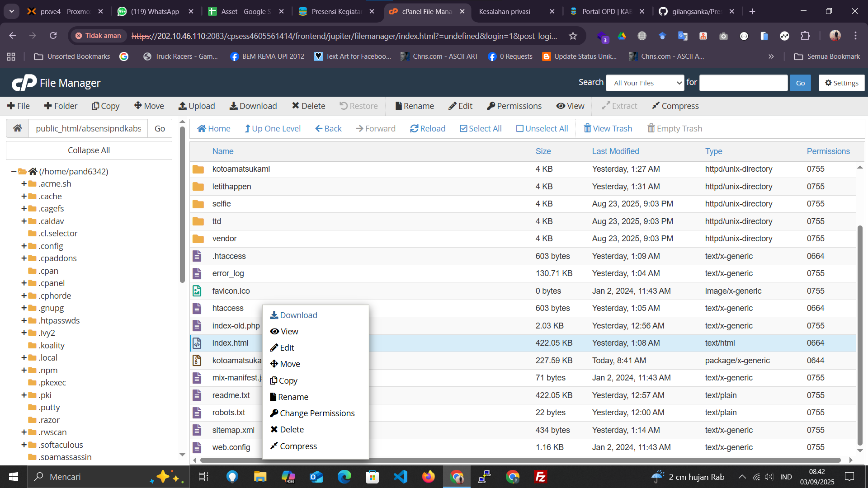Collapse the /home/pand6342 root tree node
The height and width of the screenshot is (488, 868).
pyautogui.click(x=14, y=171)
